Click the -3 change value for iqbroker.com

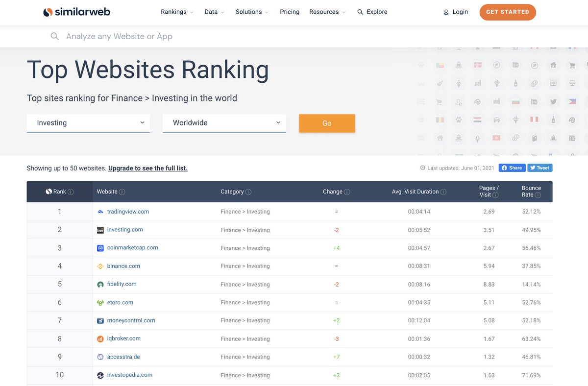pyautogui.click(x=336, y=339)
